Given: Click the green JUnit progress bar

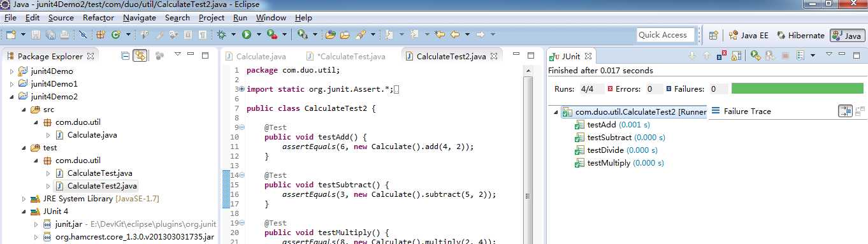Looking at the screenshot, I should coord(797,89).
